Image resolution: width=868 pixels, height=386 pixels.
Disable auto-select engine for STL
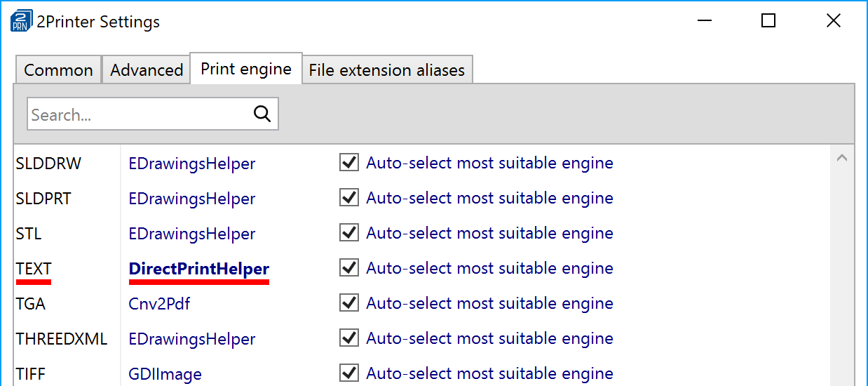pyautogui.click(x=349, y=233)
